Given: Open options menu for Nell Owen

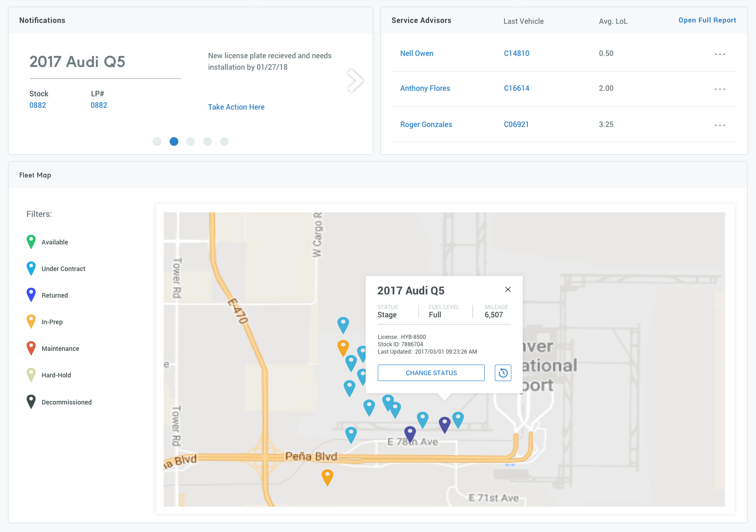Looking at the screenshot, I should coord(720,54).
